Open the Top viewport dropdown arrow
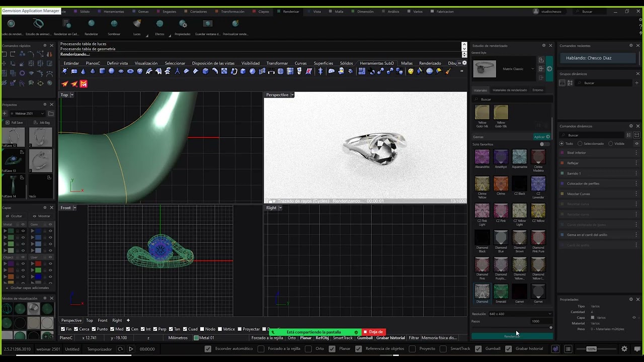644x362 pixels. [72, 95]
